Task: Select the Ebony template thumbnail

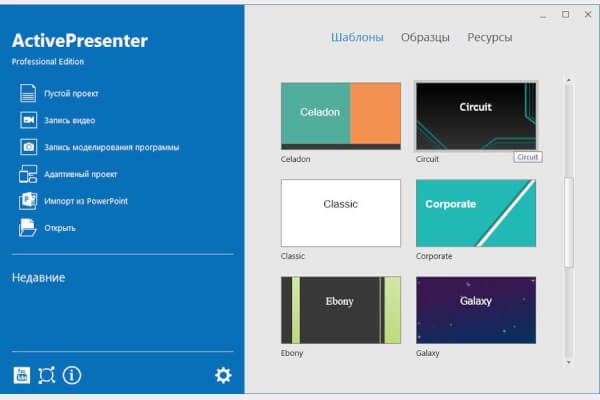Action: pyautogui.click(x=341, y=310)
